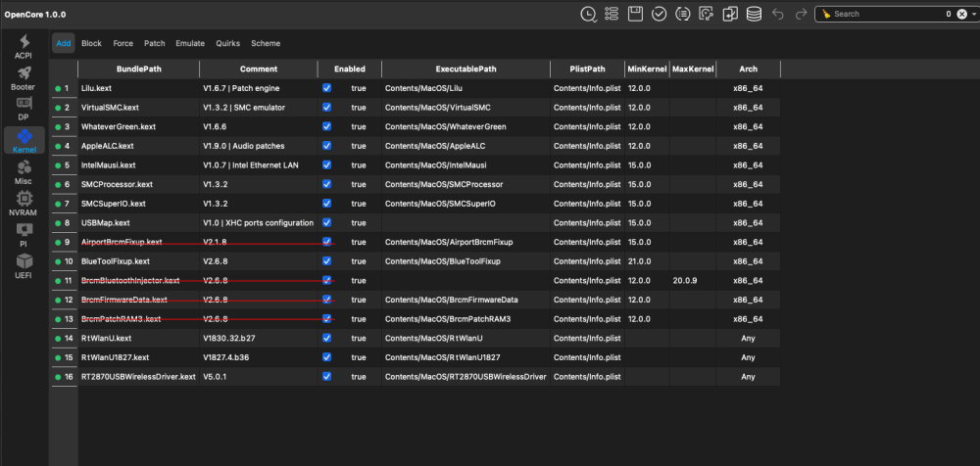Switch to the Force tab
Image resolution: width=980 pixels, height=466 pixels.
point(123,43)
